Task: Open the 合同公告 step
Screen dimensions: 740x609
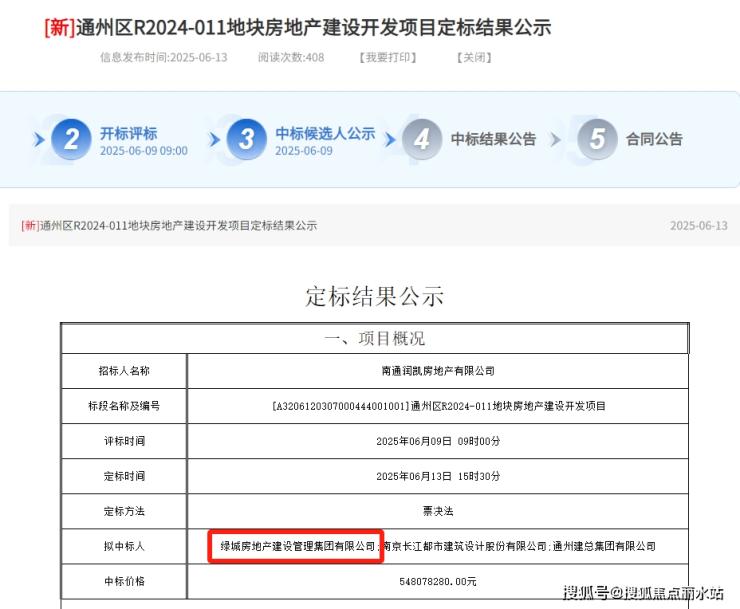Action: 654,139
